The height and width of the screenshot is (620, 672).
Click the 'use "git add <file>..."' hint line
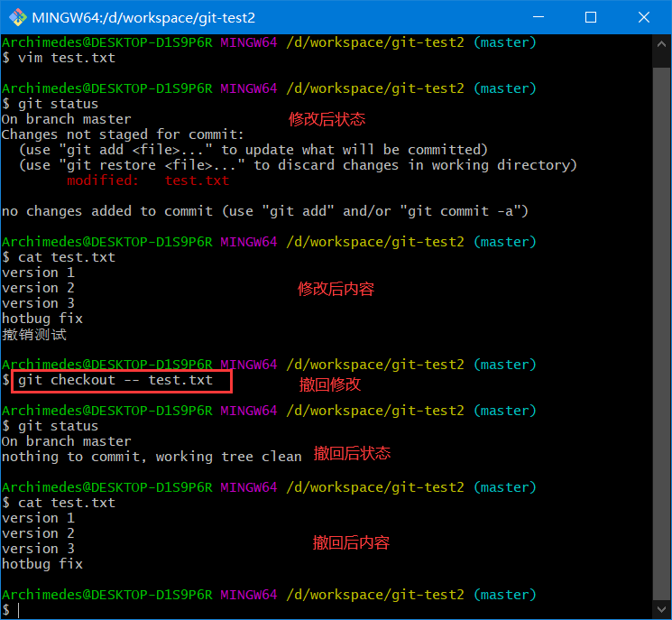pos(253,150)
